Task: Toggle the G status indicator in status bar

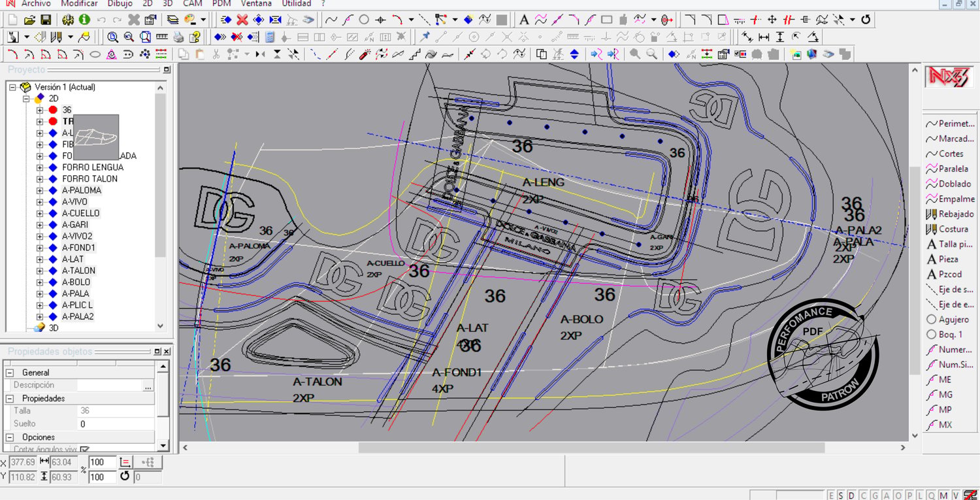Action: coord(874,495)
